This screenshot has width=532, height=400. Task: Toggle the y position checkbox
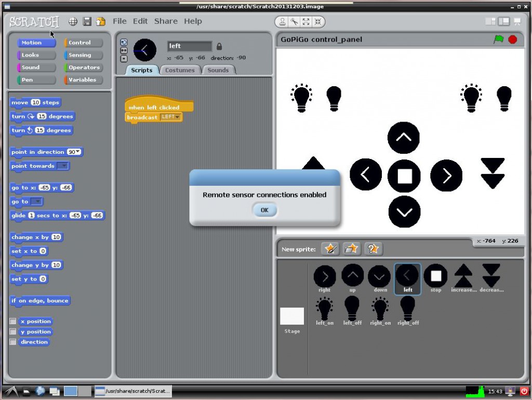[13, 332]
